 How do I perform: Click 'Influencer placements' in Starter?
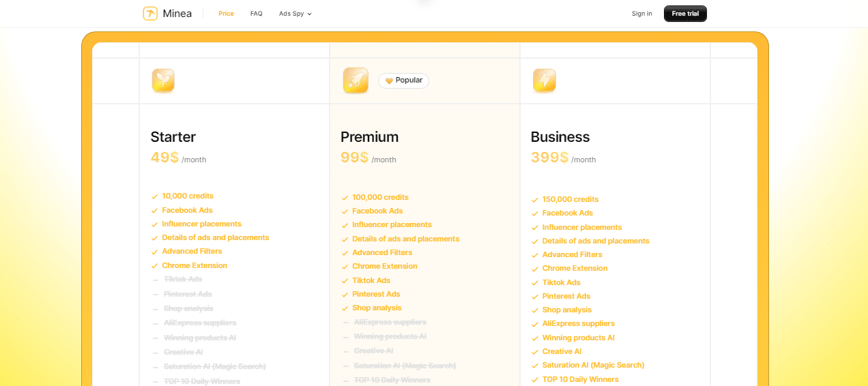tap(201, 224)
